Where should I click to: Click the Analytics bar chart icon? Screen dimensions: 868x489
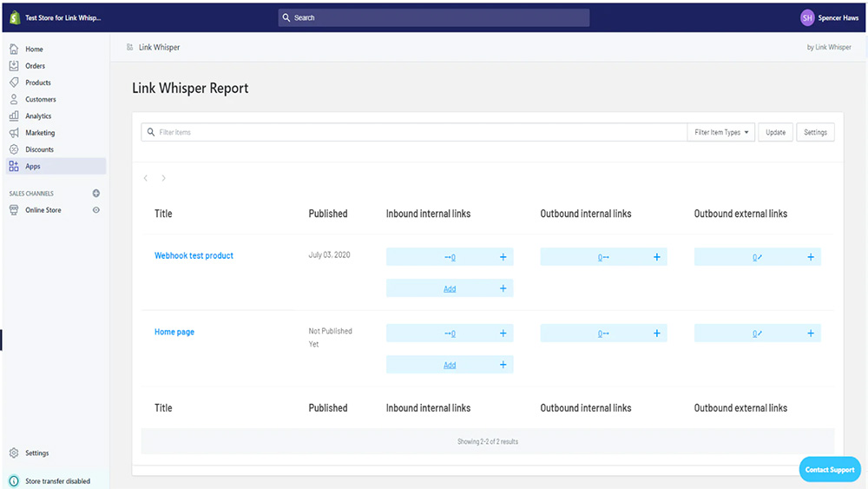click(x=14, y=116)
